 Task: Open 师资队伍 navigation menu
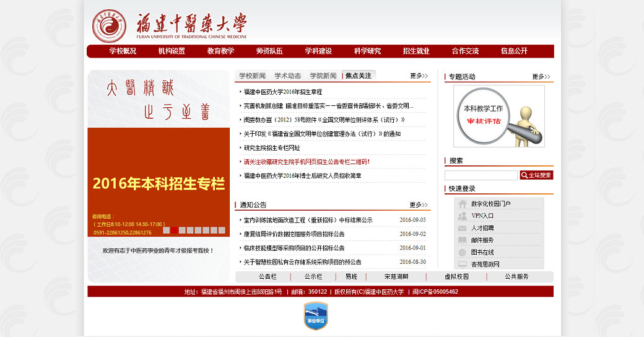point(269,51)
